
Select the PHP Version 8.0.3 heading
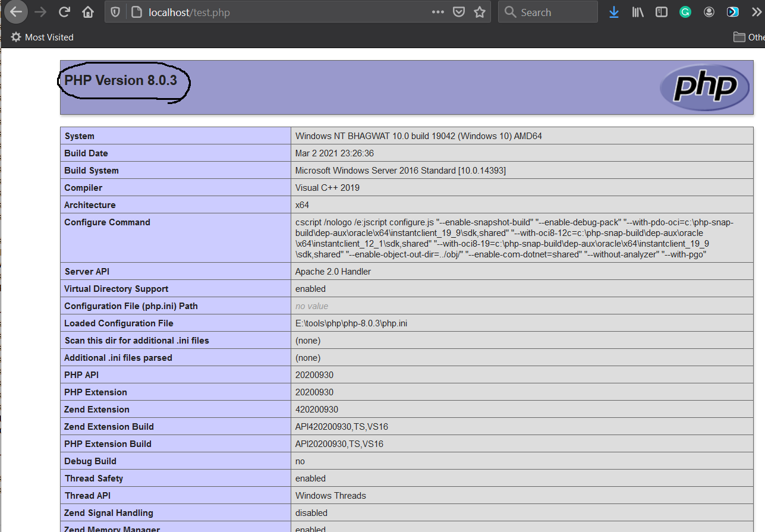[121, 80]
